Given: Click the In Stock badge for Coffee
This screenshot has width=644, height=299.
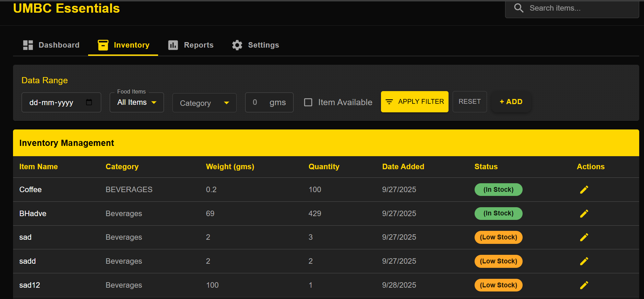Looking at the screenshot, I should tap(498, 190).
